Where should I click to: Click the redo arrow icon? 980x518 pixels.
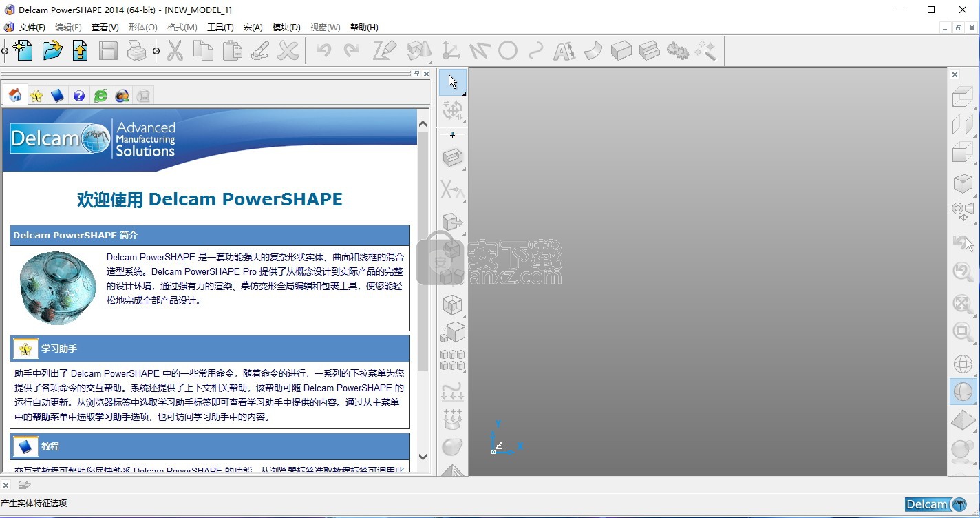351,50
